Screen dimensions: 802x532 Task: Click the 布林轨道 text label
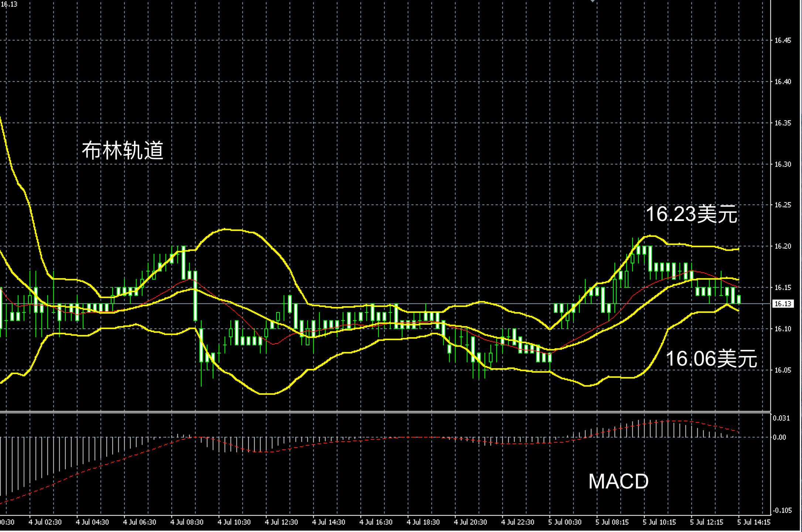click(122, 150)
